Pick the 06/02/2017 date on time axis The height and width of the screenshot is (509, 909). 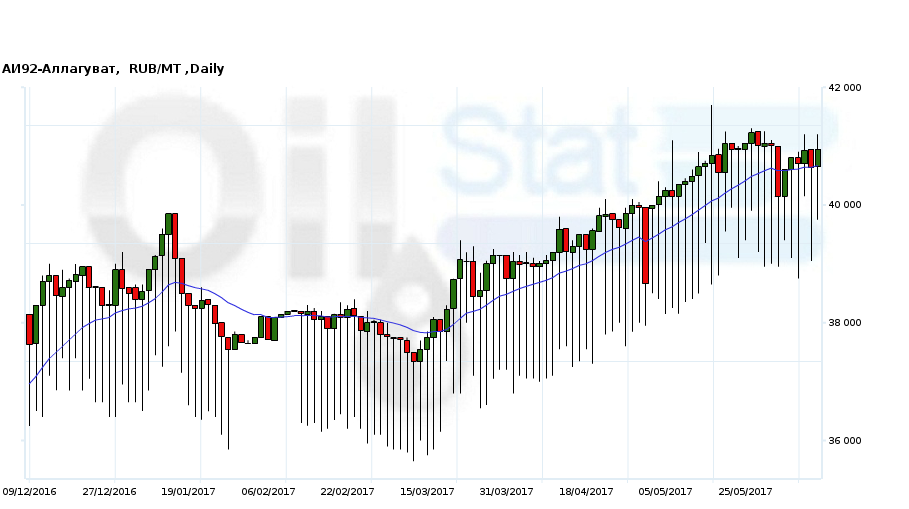pyautogui.click(x=268, y=491)
